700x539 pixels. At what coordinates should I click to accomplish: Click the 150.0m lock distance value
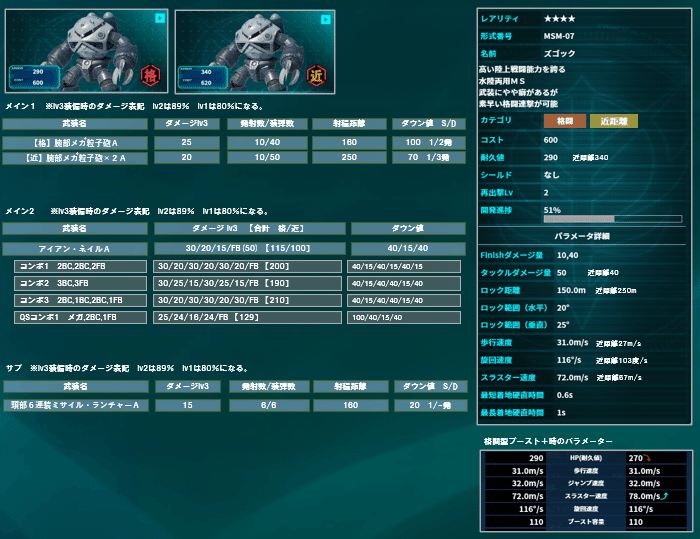point(571,290)
